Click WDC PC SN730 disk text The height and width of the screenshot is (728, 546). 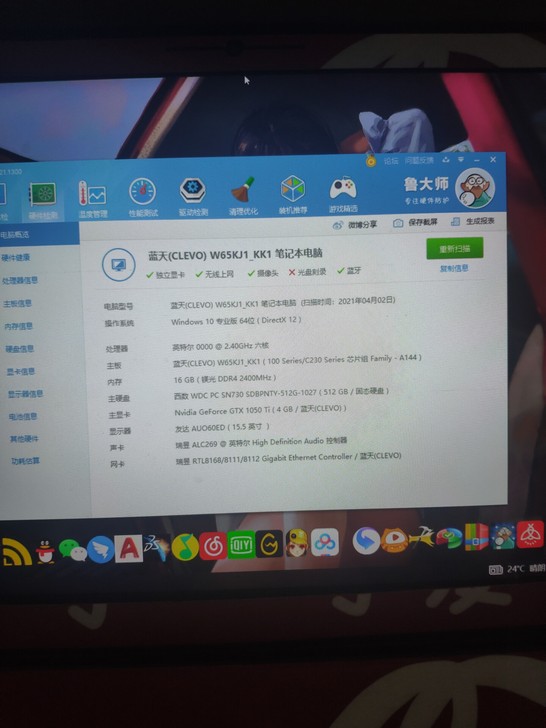[281, 394]
